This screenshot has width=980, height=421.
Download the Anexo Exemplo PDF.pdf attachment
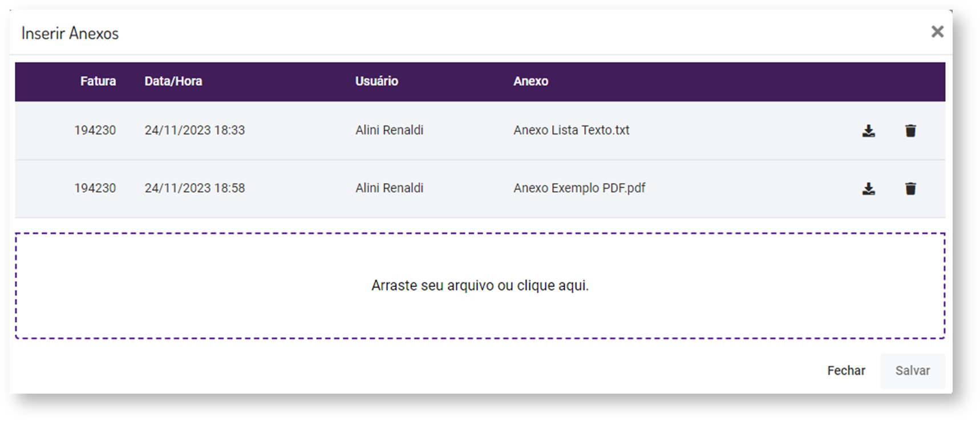click(x=868, y=189)
